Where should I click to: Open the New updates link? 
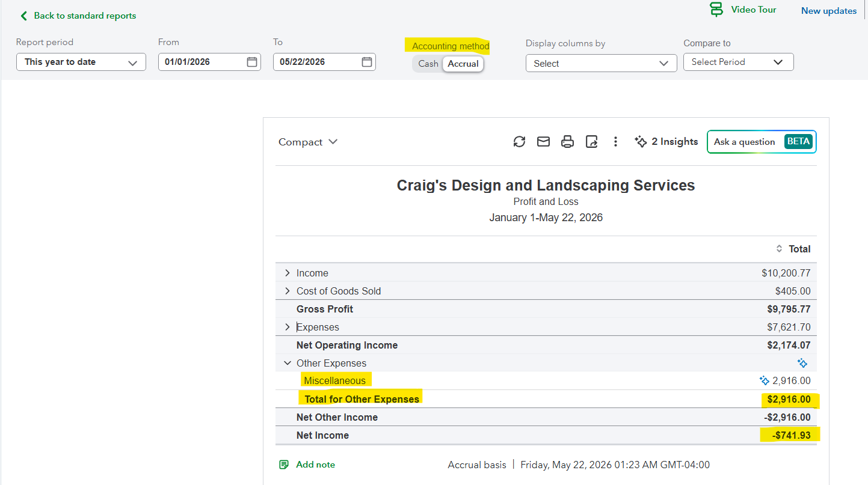(829, 11)
